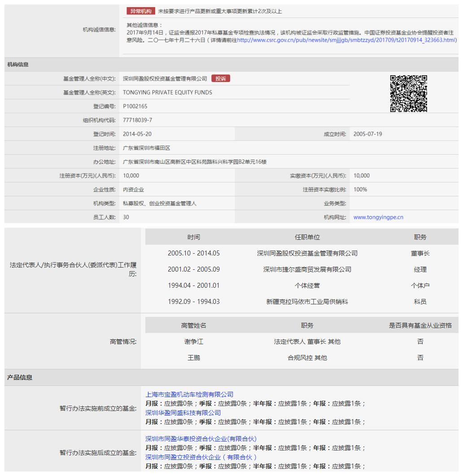The image size is (463, 476).
Task: Select registration number P1002165
Action: [x=135, y=106]
